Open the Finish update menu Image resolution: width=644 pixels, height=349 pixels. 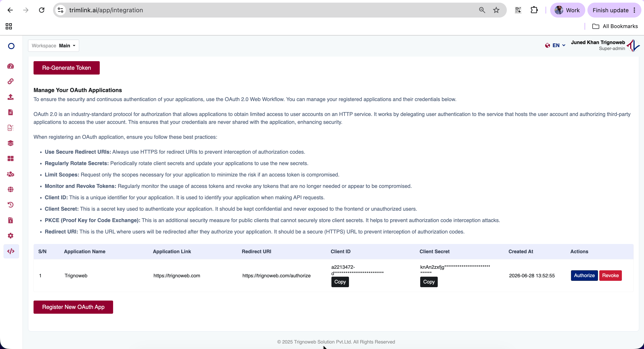click(x=614, y=10)
